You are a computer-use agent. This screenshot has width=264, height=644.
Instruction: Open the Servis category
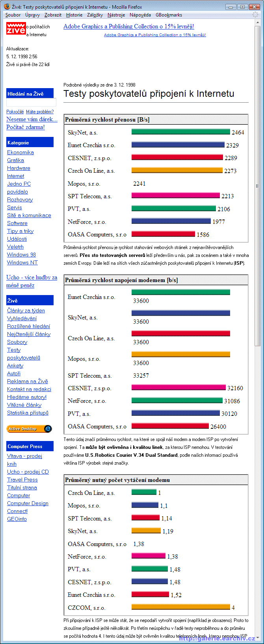coord(15,207)
